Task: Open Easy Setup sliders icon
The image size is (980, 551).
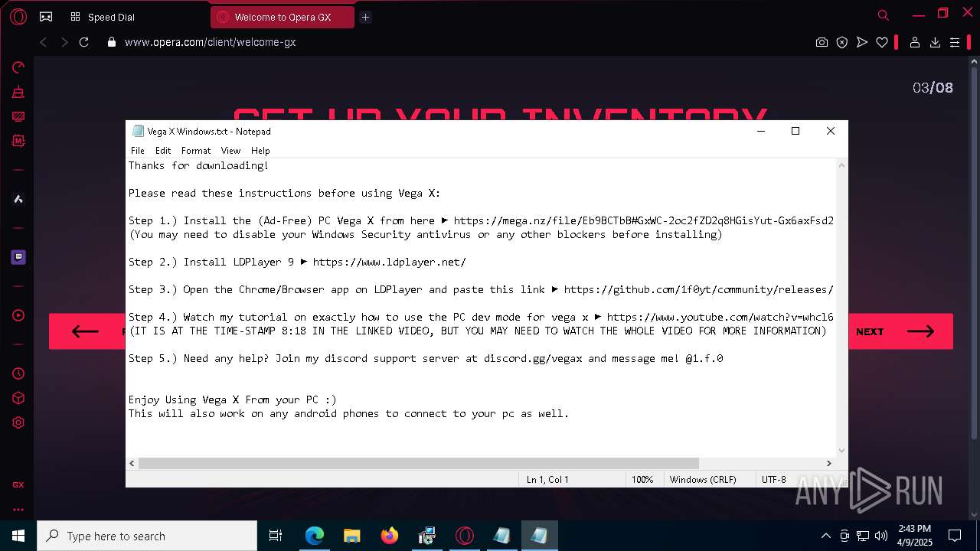Action: 955,43
